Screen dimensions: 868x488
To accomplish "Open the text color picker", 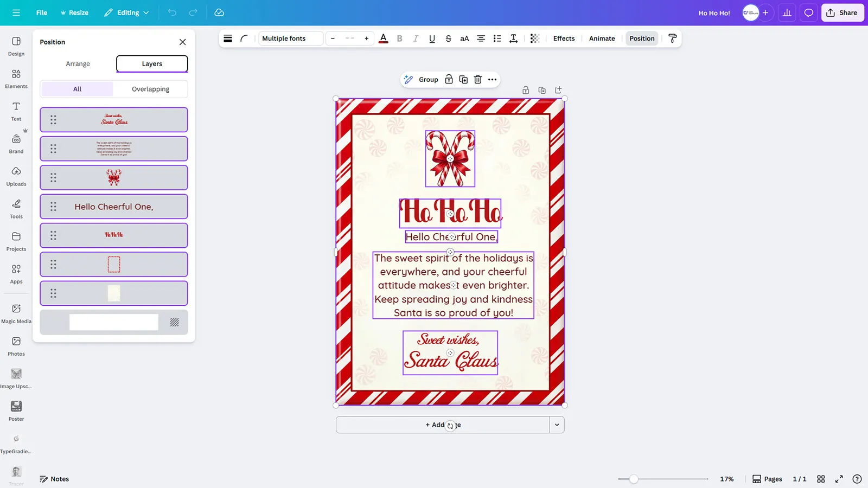I will pyautogui.click(x=383, y=38).
